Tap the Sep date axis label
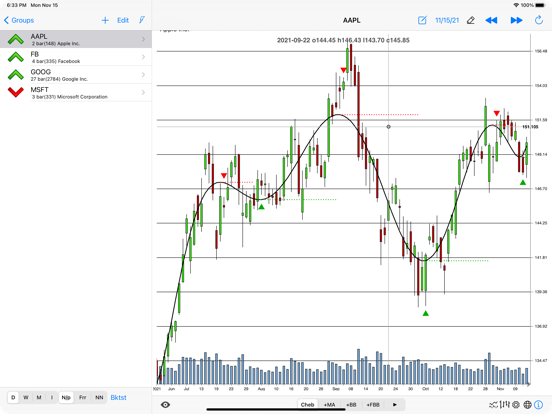Screen dimensions: 552x414 coord(336,389)
